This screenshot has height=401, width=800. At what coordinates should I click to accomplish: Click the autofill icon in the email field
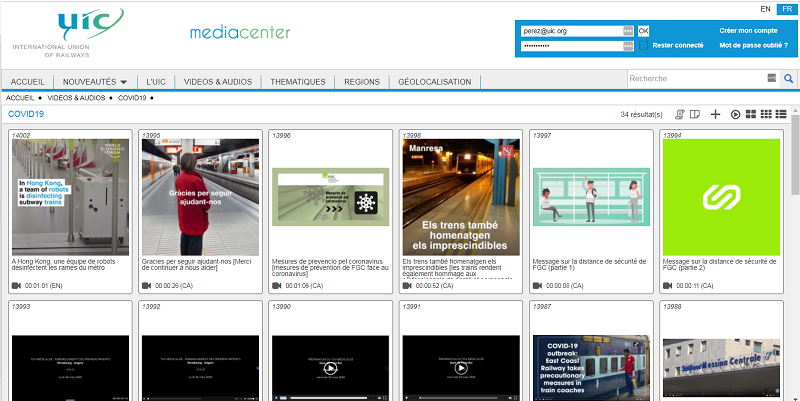click(628, 31)
